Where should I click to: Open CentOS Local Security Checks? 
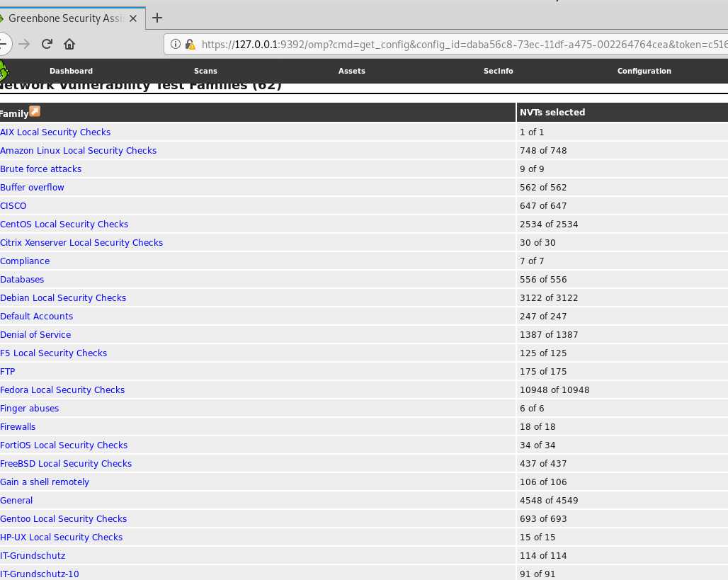pyautogui.click(x=64, y=224)
